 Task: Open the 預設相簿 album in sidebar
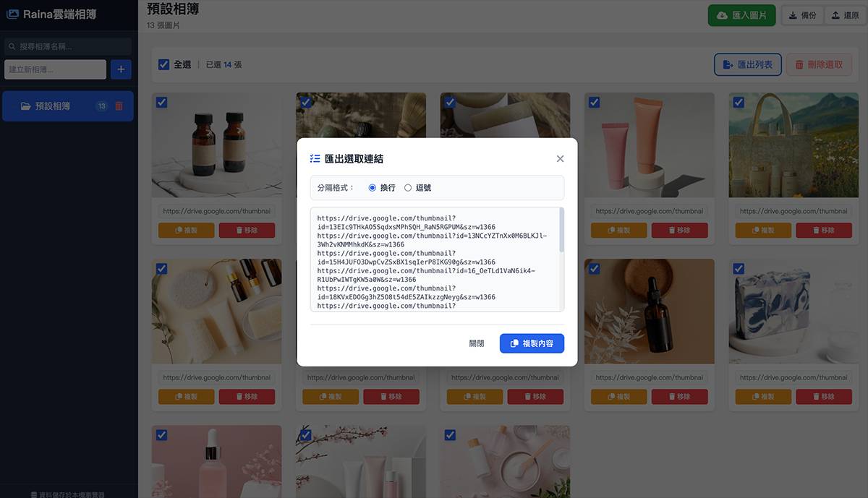pyautogui.click(x=53, y=106)
